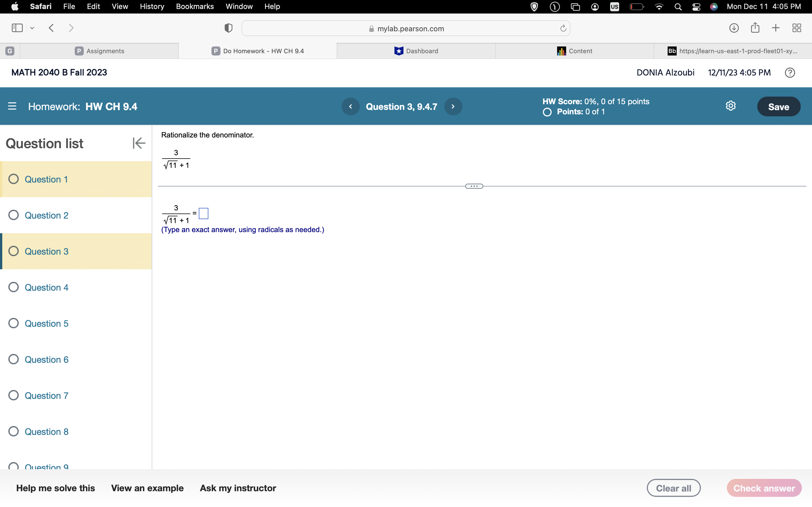Image resolution: width=812 pixels, height=507 pixels.
Task: Go to the next question with right arrow
Action: coord(453,106)
